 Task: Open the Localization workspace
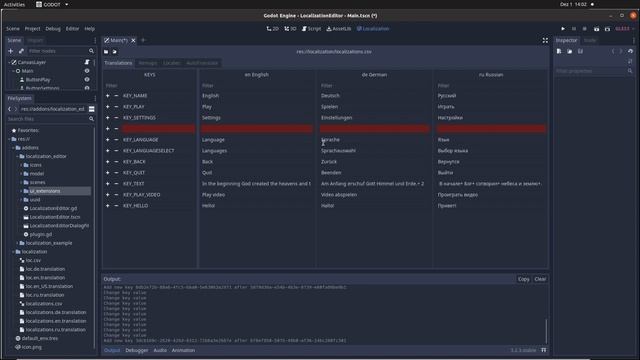pos(373,29)
